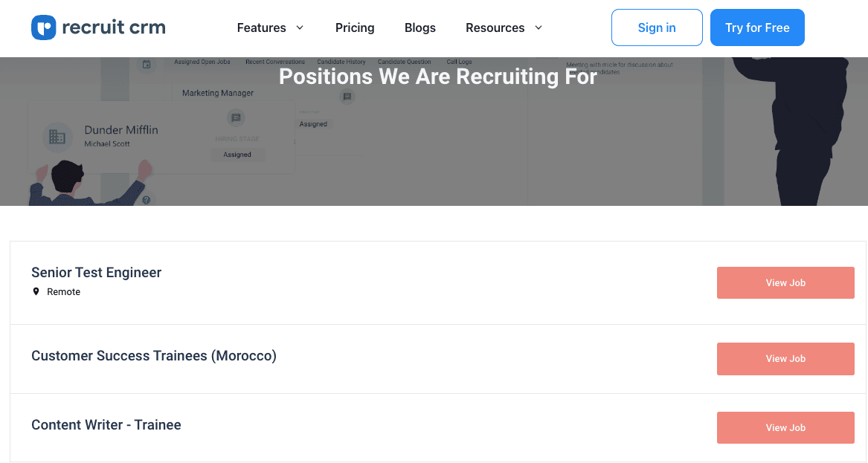868x463 pixels.
Task: View the Senior Test Engineer job
Action: 785,282
